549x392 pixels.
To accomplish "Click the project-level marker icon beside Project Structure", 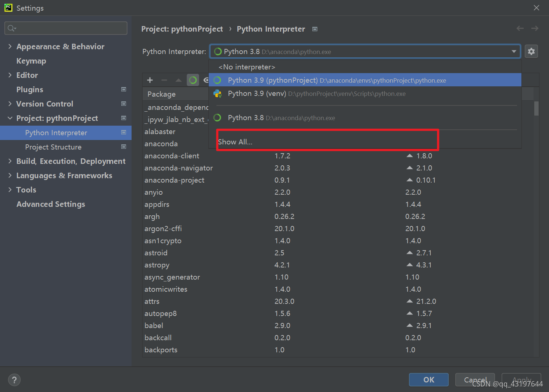I will tap(124, 147).
